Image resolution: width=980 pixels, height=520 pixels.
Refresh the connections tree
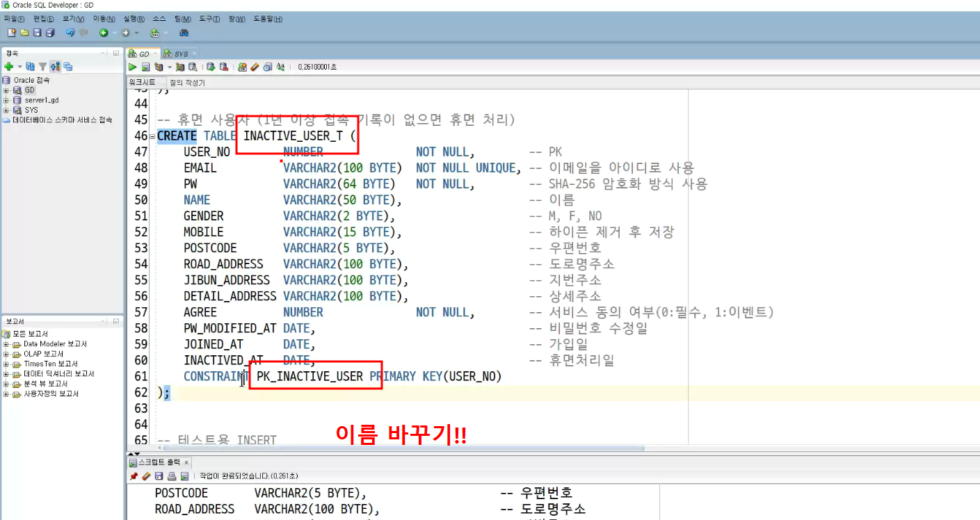[30, 67]
